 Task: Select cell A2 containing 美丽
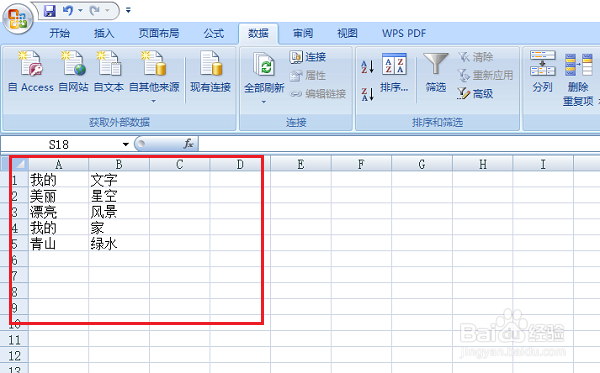(58, 195)
